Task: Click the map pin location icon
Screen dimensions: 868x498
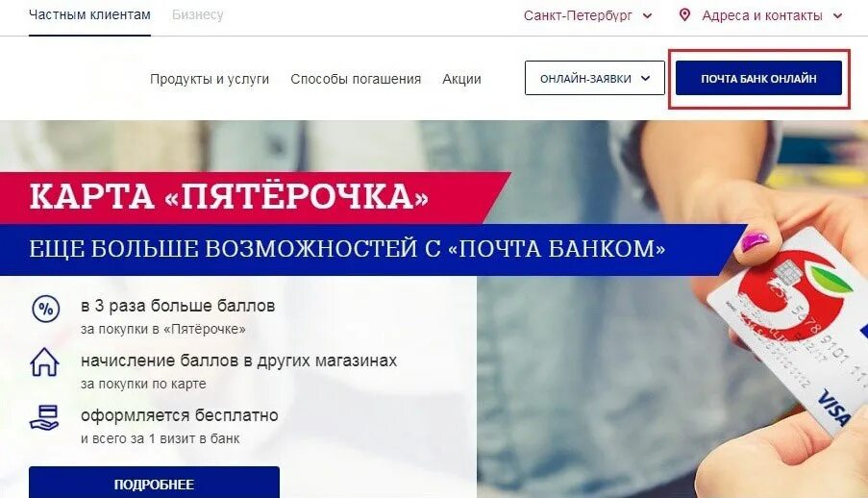Action: (x=684, y=15)
